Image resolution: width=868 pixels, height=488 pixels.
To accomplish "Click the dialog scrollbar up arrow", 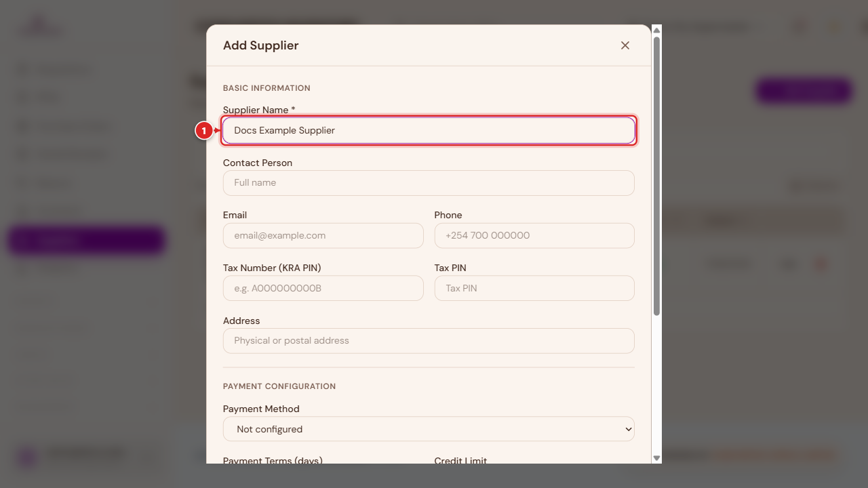I will 656,30.
